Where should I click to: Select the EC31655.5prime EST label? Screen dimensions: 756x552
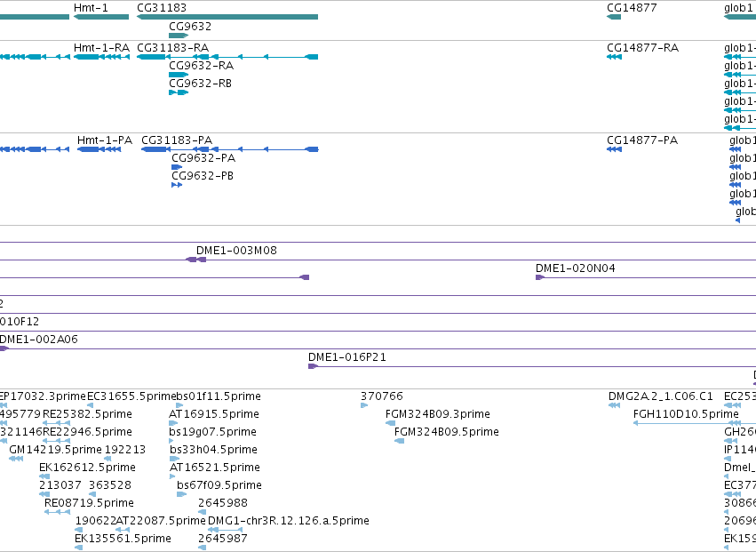(132, 396)
